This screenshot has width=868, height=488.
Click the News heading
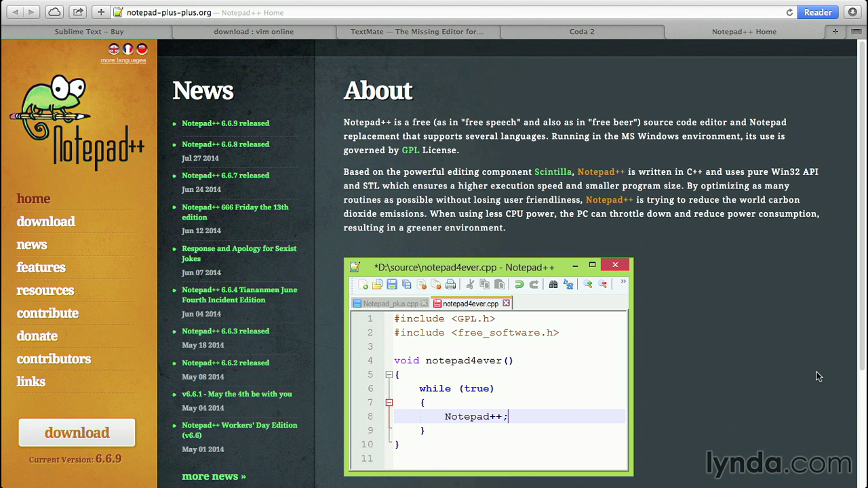(x=203, y=91)
